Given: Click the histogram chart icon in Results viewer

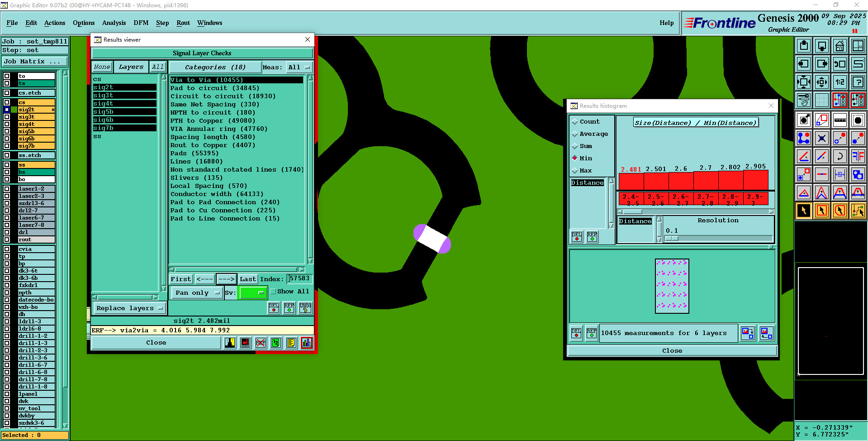Looking at the screenshot, I should (306, 343).
